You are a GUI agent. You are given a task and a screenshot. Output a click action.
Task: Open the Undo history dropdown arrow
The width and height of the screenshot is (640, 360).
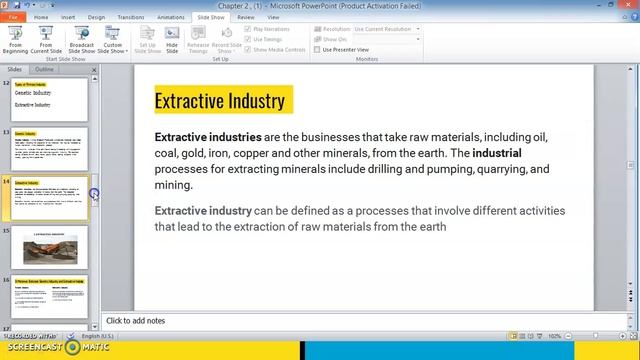(34, 5)
